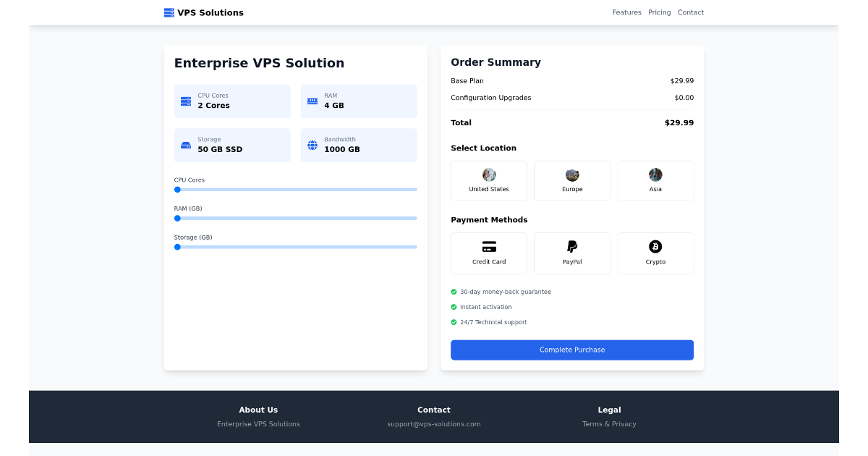Click the Bandwidth globe icon
The width and height of the screenshot is (868, 456).
312,145
